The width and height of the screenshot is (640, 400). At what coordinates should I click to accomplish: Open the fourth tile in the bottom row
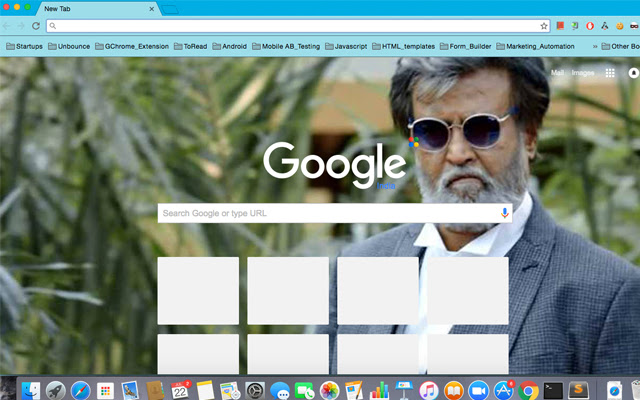(x=468, y=354)
